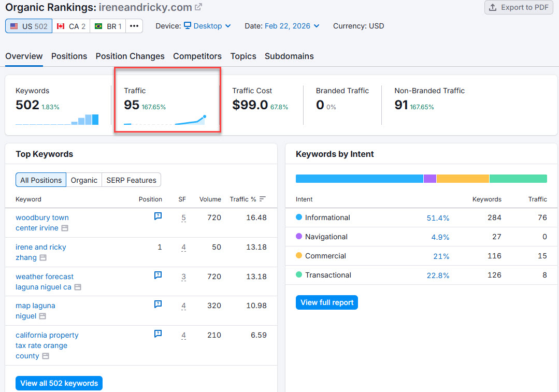559x392 pixels.
Task: Open california property tax rate orange county keyword
Action: [47, 345]
